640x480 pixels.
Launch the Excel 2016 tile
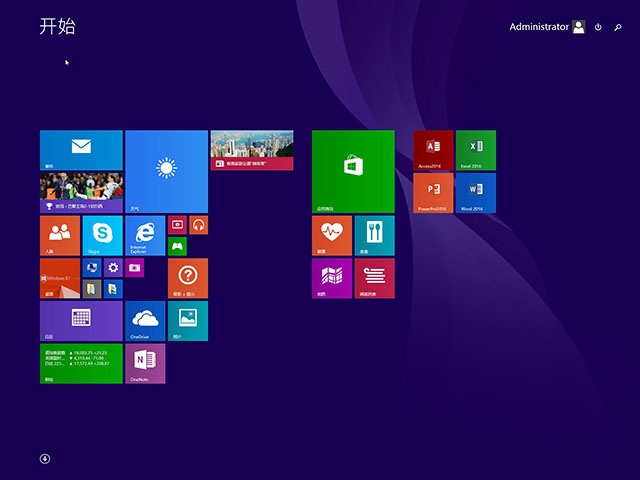(476, 150)
